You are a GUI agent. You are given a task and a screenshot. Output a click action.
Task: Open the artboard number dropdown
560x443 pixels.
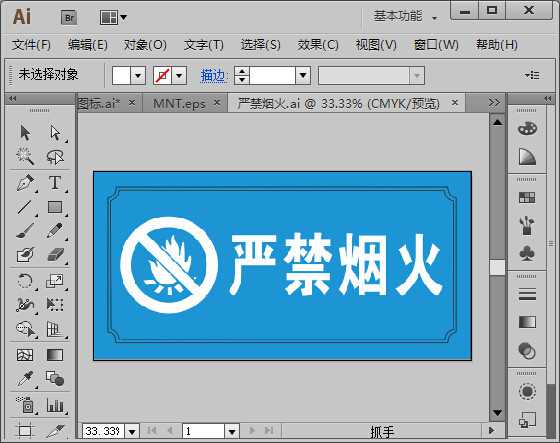tap(232, 432)
